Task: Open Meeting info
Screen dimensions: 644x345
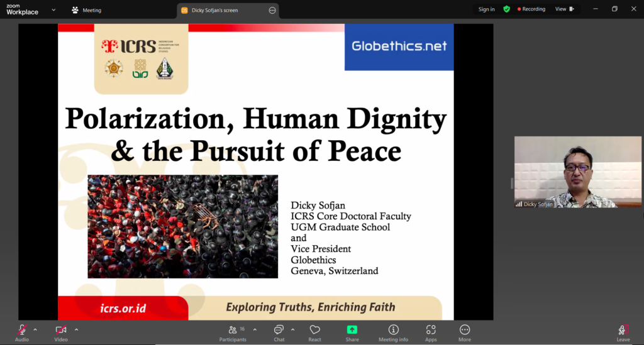Action: pos(393,332)
